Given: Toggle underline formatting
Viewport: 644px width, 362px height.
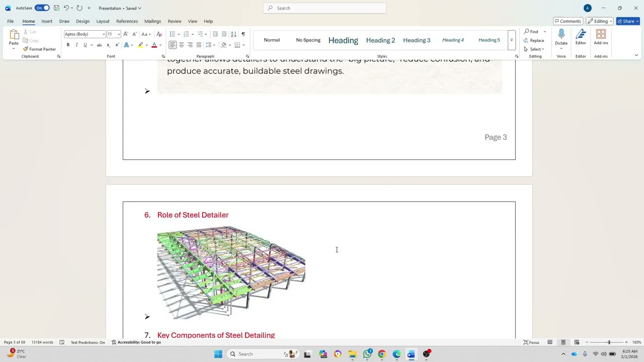Looking at the screenshot, I should tap(85, 45).
